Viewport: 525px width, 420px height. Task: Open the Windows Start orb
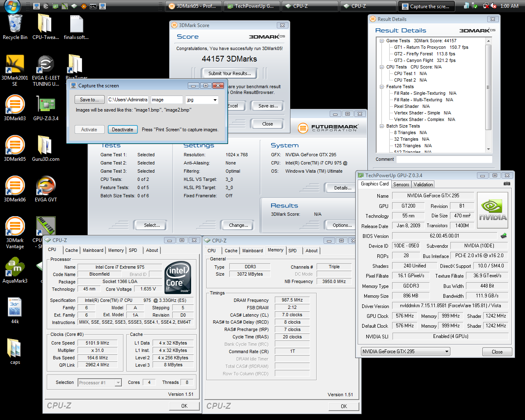12,6
